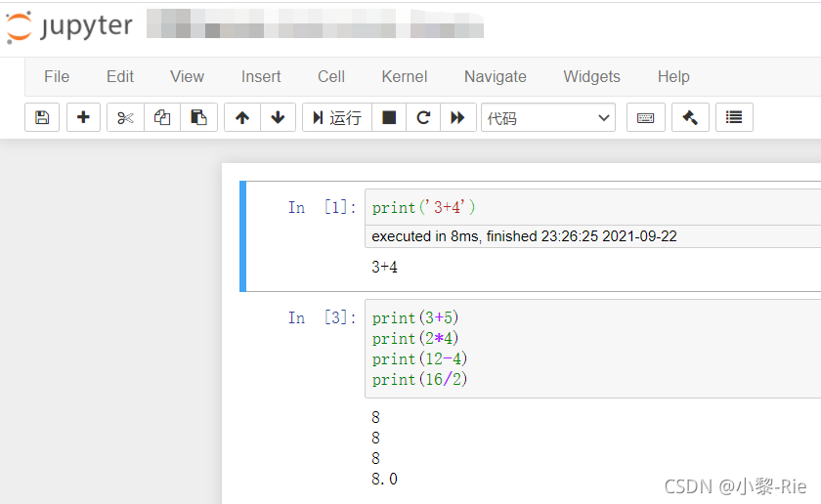
Task: Click the blurred notebook title
Action: (x=315, y=24)
